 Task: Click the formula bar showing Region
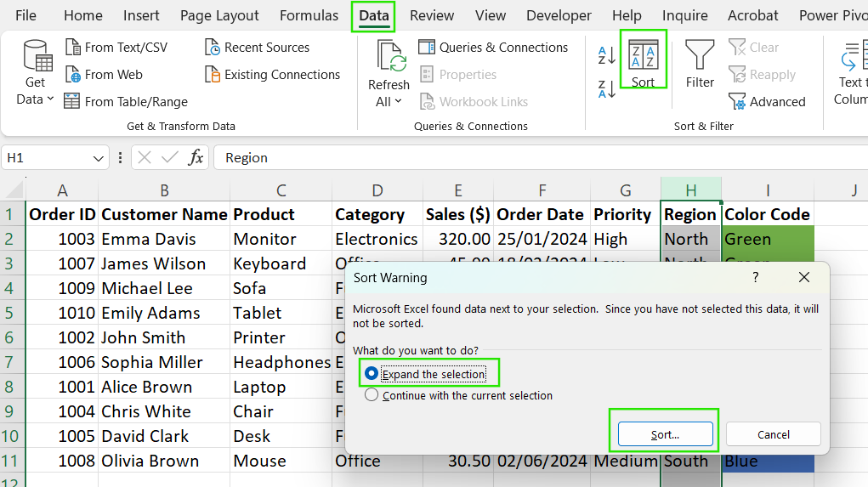click(x=541, y=158)
